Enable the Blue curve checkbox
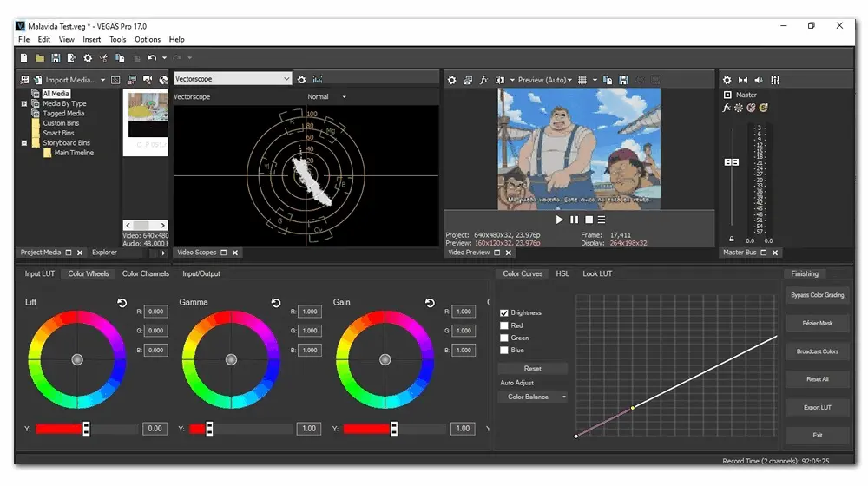 tap(503, 350)
